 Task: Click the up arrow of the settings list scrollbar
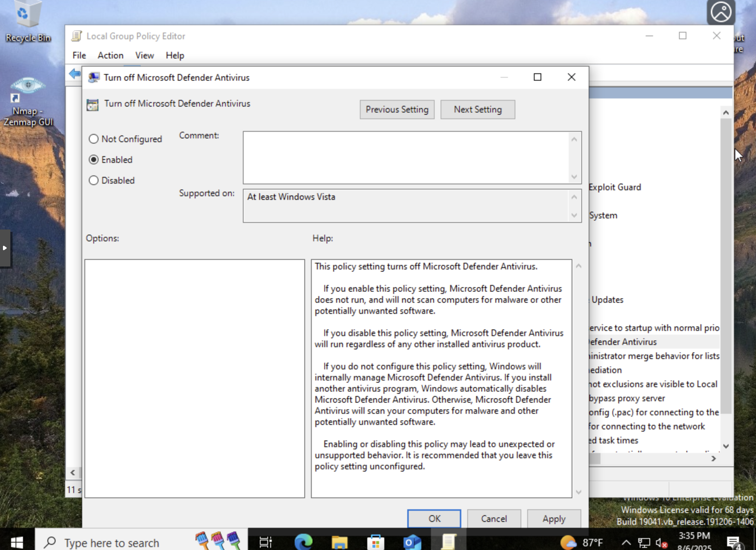pyautogui.click(x=726, y=113)
